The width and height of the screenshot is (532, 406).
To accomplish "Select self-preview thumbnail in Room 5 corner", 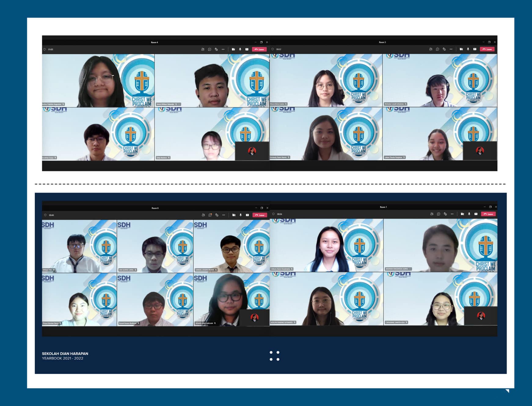I will (480, 151).
